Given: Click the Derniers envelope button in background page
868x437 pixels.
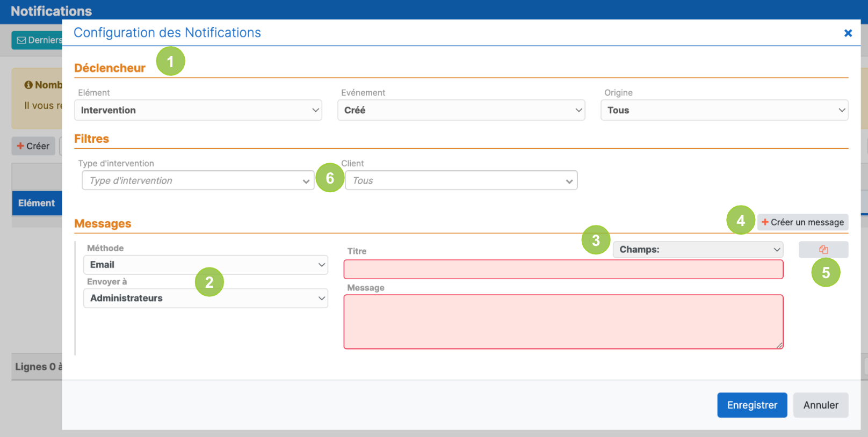Looking at the screenshot, I should point(37,40).
